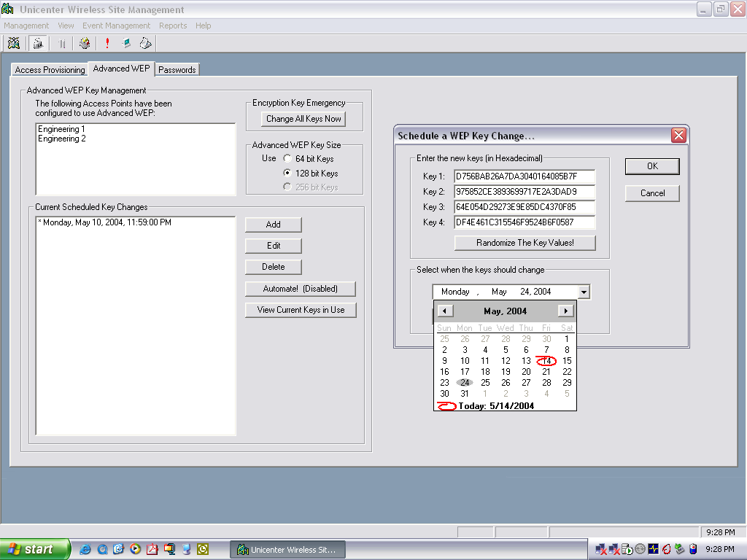Click the Delete button

274,267
